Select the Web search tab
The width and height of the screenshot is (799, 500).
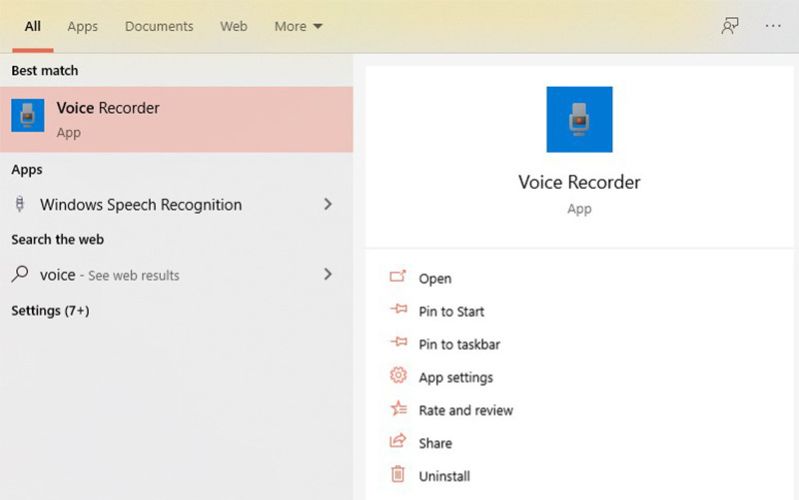click(x=233, y=26)
